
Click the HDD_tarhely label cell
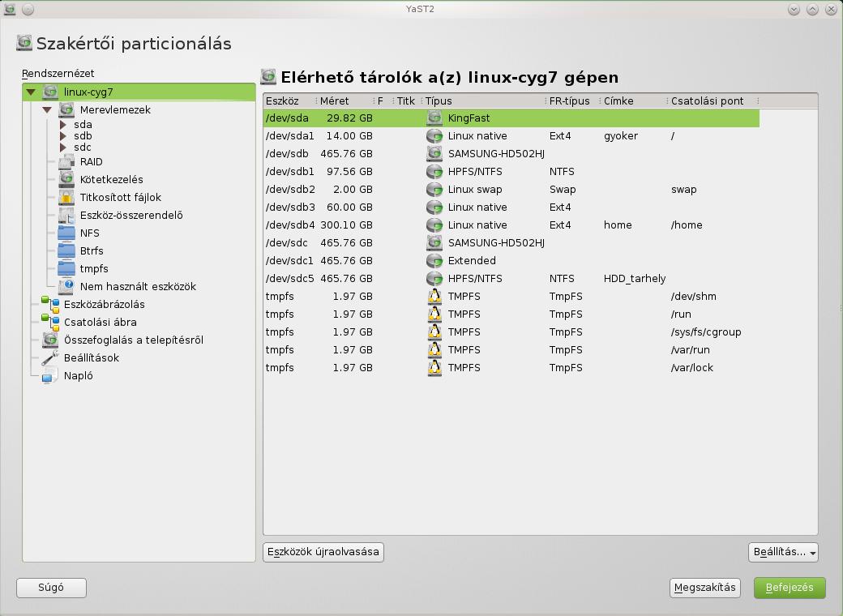tap(635, 279)
